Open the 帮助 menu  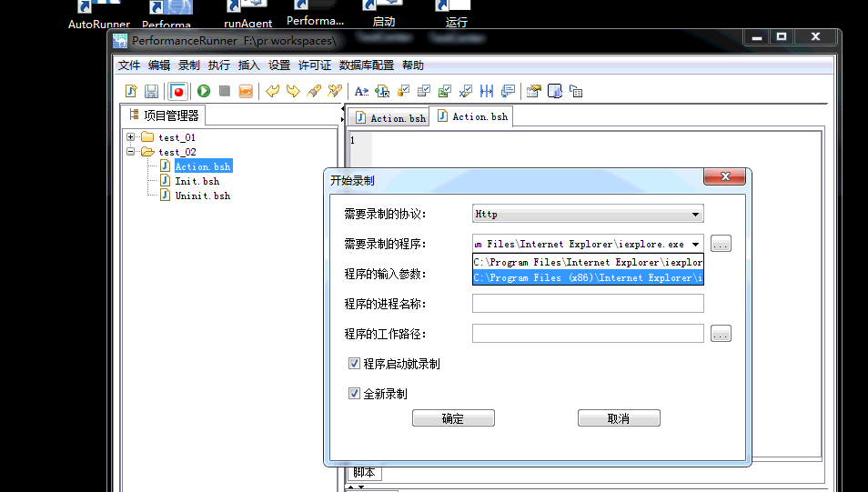[x=412, y=65]
